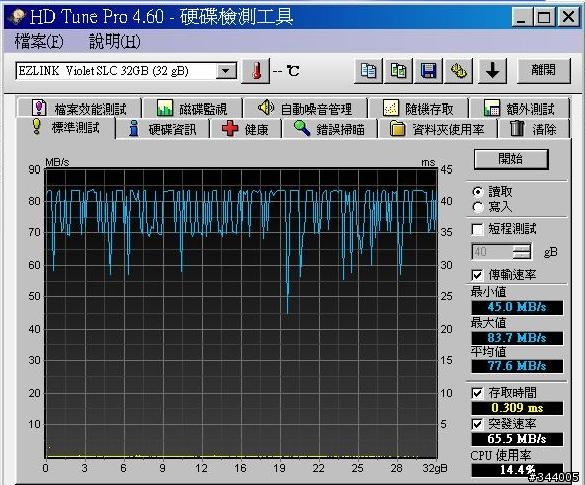The image size is (585, 485).
Task: Uncheck the 傳輸速率 checkbox
Action: coord(477,275)
